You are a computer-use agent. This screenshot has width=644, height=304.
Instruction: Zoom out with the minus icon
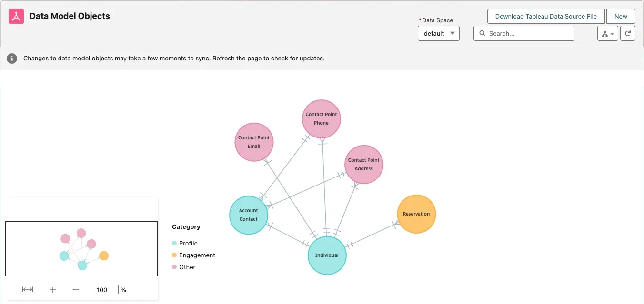pos(76,289)
